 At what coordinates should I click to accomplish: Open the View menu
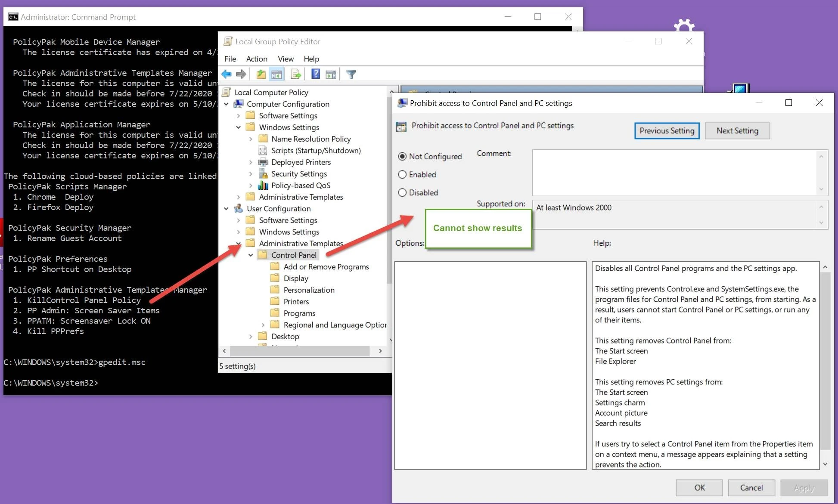point(286,59)
